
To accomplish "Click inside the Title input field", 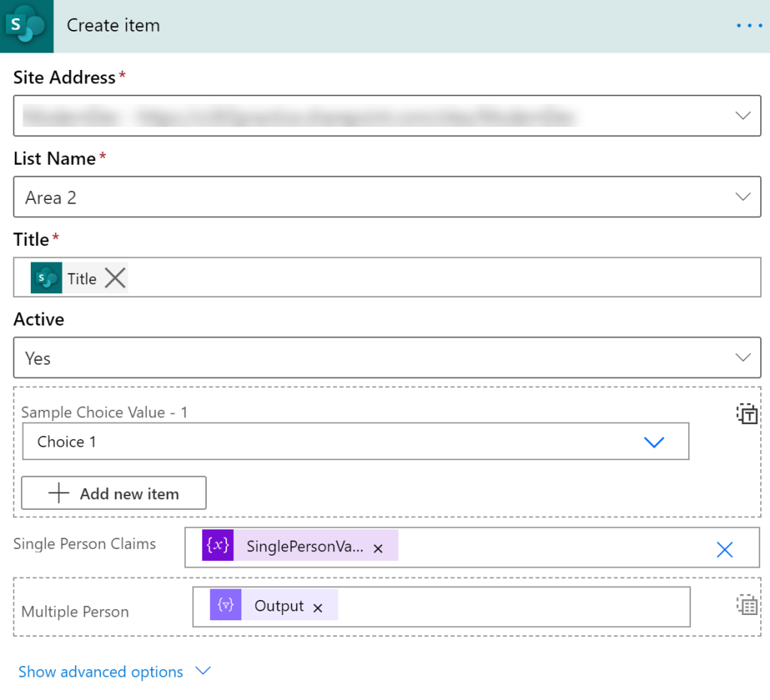I will [387, 277].
